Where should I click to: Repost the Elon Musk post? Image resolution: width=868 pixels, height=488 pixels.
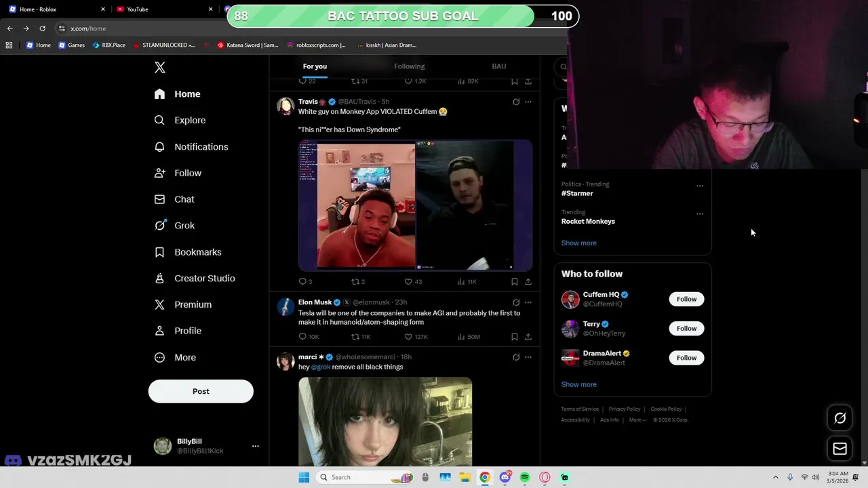point(360,337)
